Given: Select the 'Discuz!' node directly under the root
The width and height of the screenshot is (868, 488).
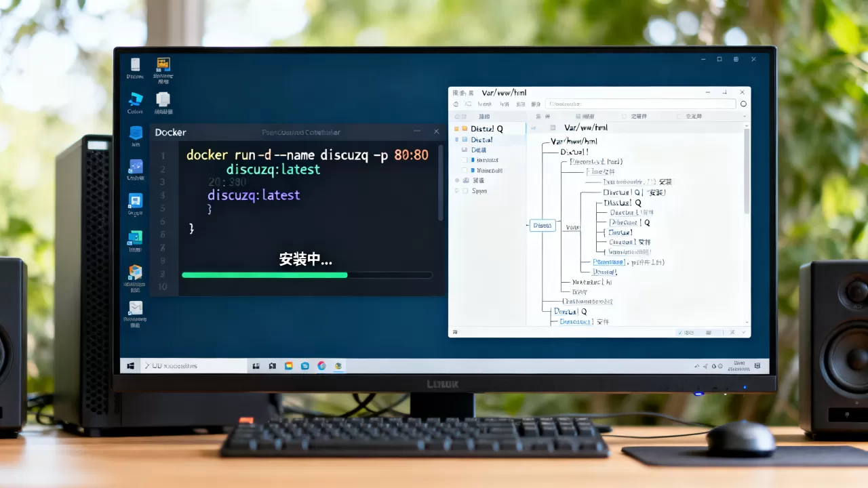Looking at the screenshot, I should point(574,152).
